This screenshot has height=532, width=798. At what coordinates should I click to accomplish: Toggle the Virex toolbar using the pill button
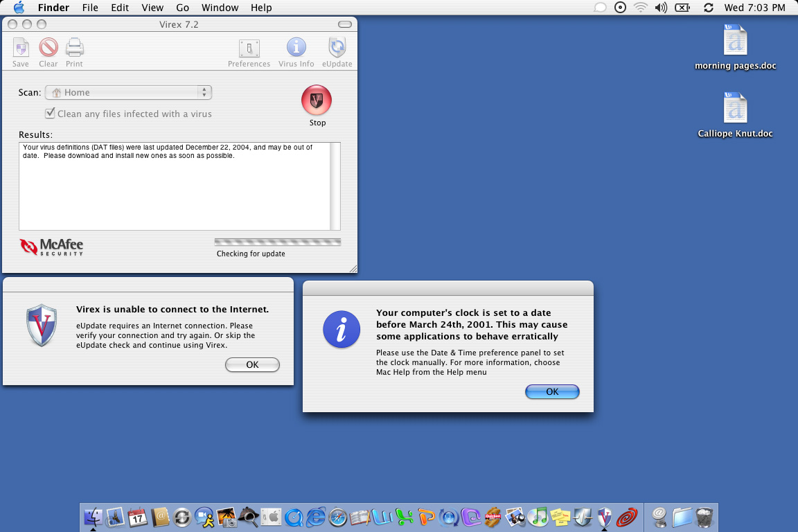344,24
